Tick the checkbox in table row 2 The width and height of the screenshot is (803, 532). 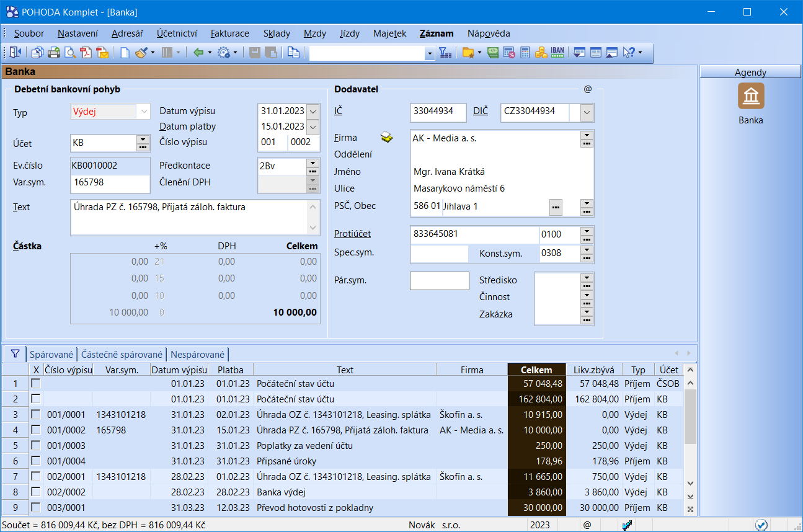point(36,399)
